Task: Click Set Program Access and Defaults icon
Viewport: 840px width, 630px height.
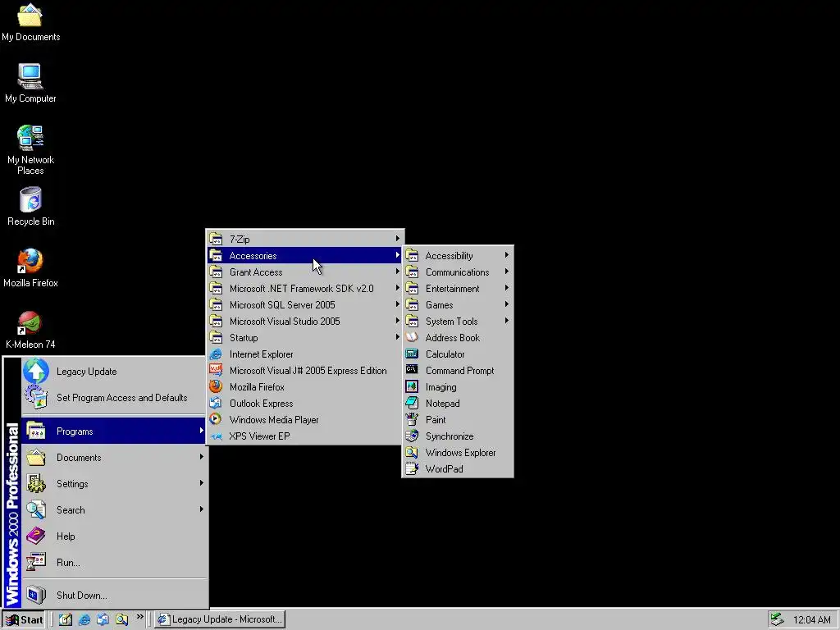Action: [36, 398]
